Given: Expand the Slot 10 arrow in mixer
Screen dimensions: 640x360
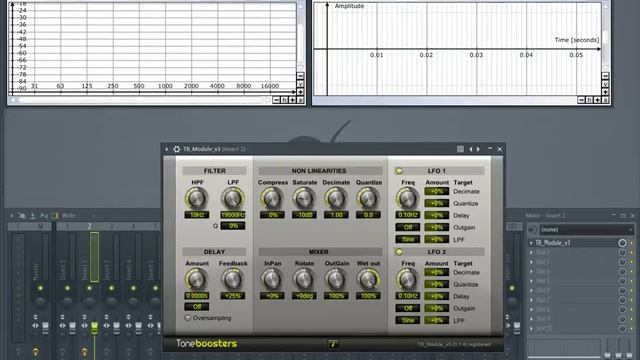Looking at the screenshot, I should pos(531,328).
